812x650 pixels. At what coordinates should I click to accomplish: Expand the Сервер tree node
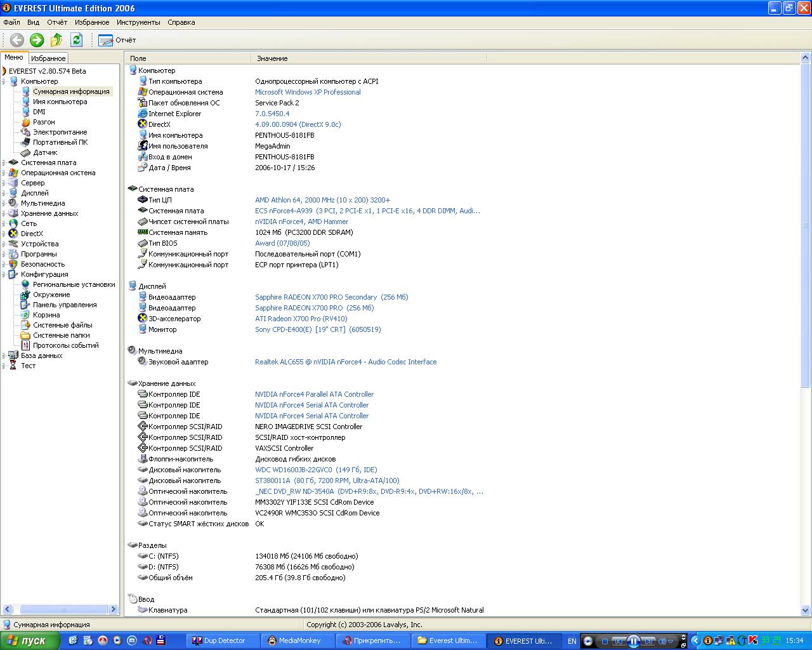(x=4, y=183)
